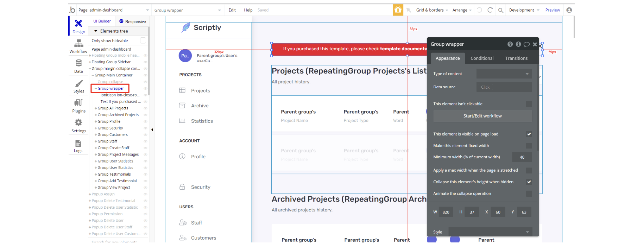Open the Type of content dropdown
This screenshot has width=644, height=247.
[x=504, y=74]
